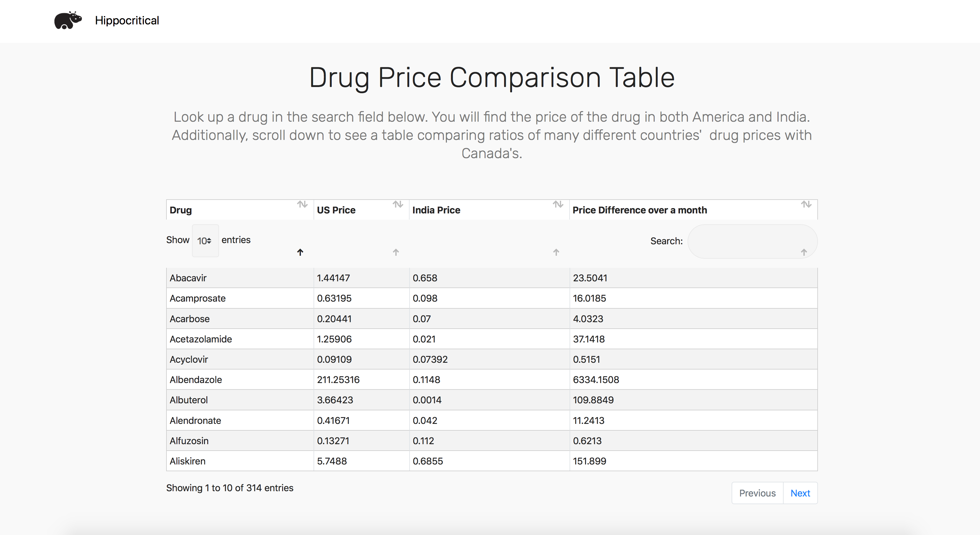Click sort arrows in Price Difference header

[806, 205]
